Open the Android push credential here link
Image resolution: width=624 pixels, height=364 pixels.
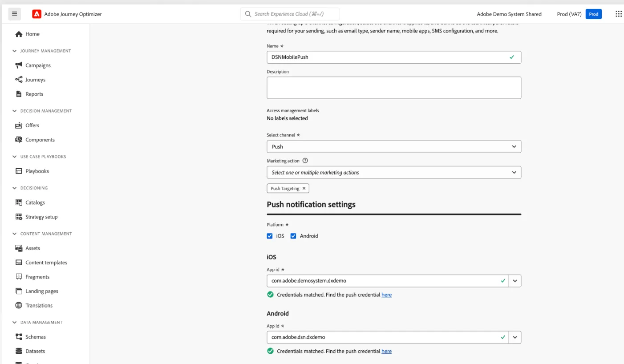point(386,351)
